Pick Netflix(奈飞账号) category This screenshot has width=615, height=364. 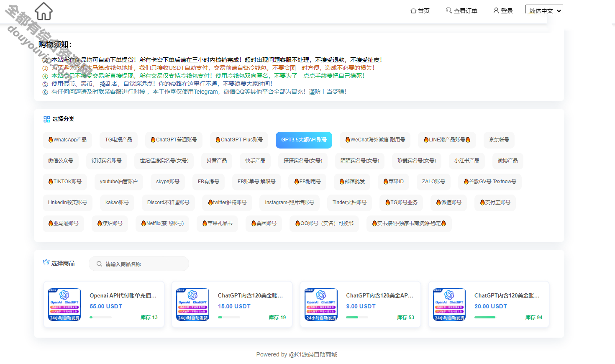click(x=162, y=223)
